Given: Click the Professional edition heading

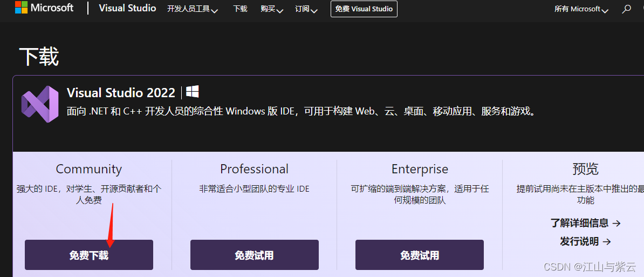Looking at the screenshot, I should coord(254,169).
